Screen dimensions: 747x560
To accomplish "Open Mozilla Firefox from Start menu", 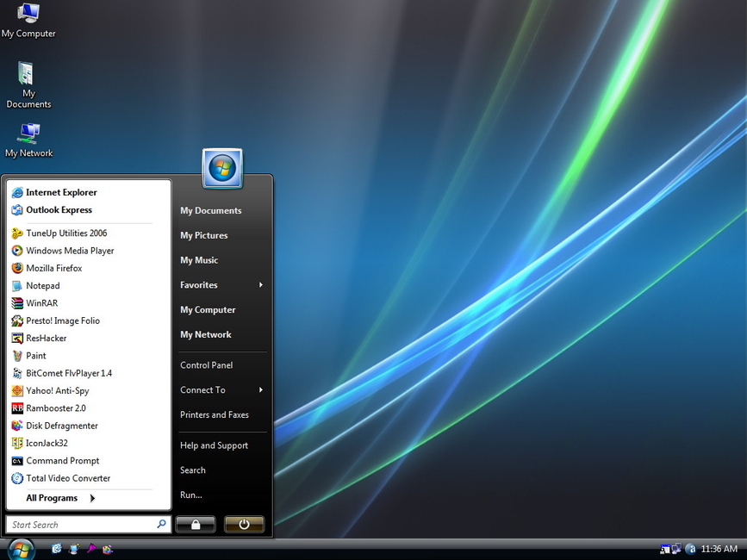I will click(53, 268).
